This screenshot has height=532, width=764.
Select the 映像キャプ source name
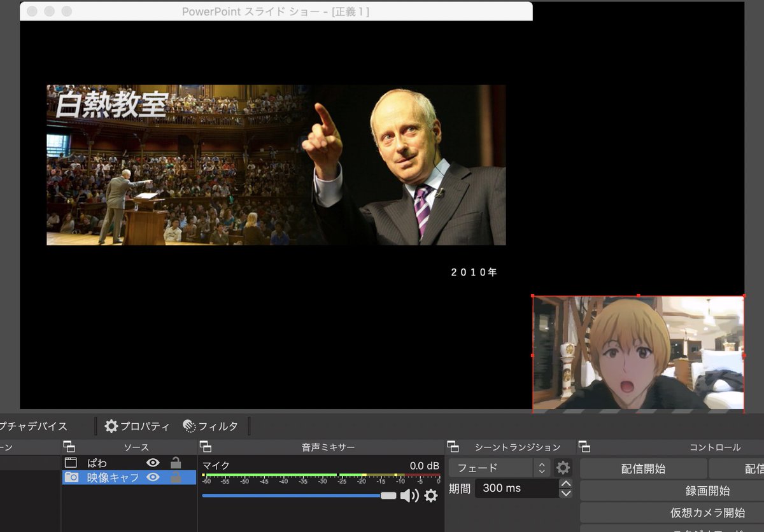(x=113, y=477)
